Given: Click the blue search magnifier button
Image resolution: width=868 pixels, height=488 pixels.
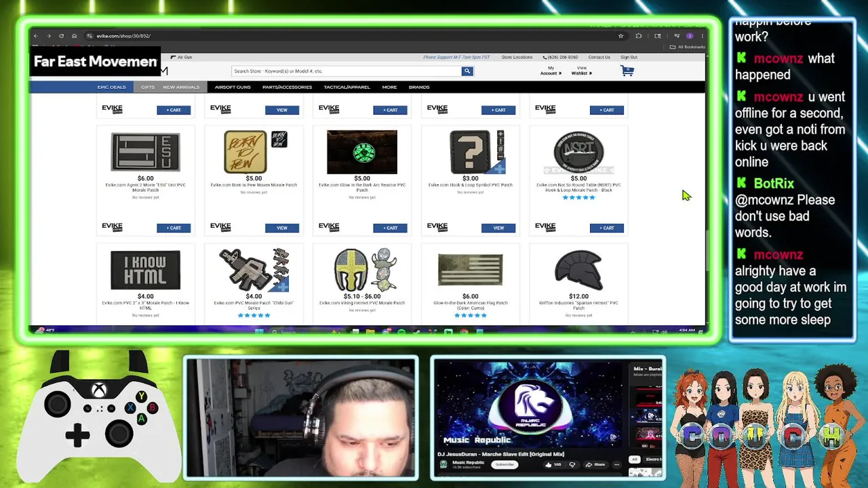Looking at the screenshot, I should (467, 71).
